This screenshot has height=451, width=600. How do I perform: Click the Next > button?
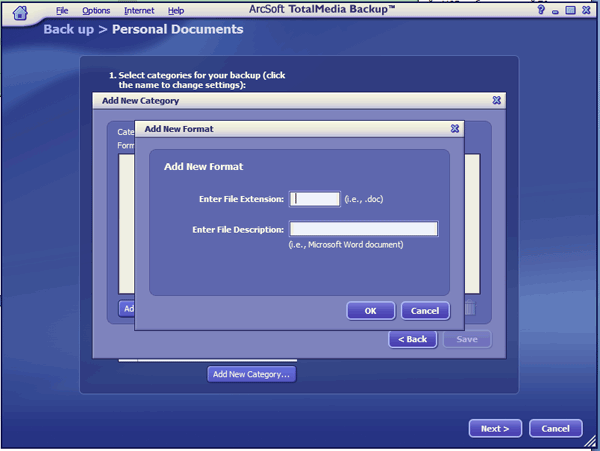click(495, 428)
